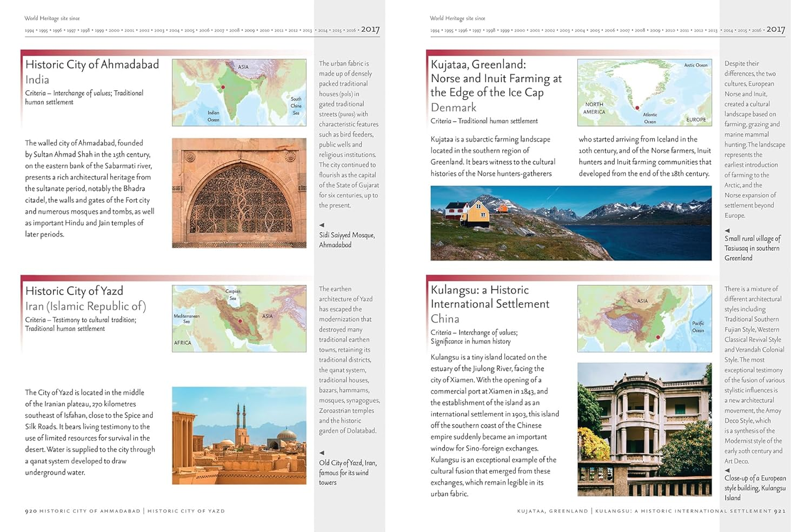Viewport: 811px width, 532px height.
Task: Select 2005 on the left page timeline
Action: coord(188,31)
